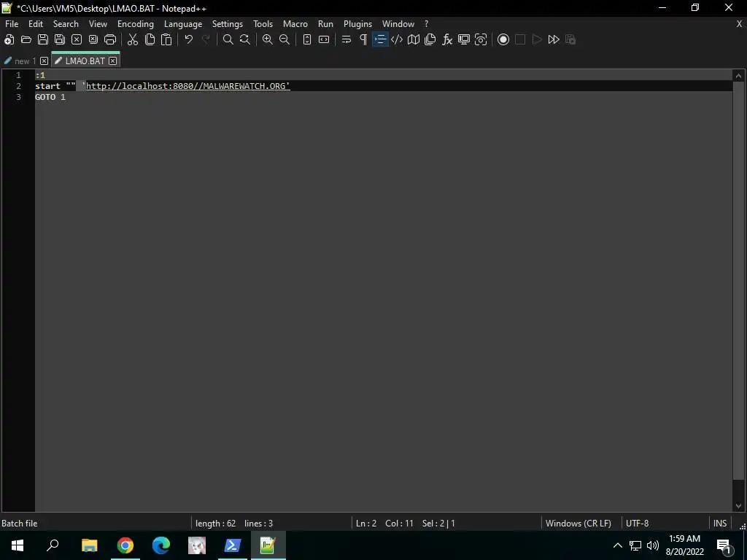Open the ? help menu

tap(426, 24)
